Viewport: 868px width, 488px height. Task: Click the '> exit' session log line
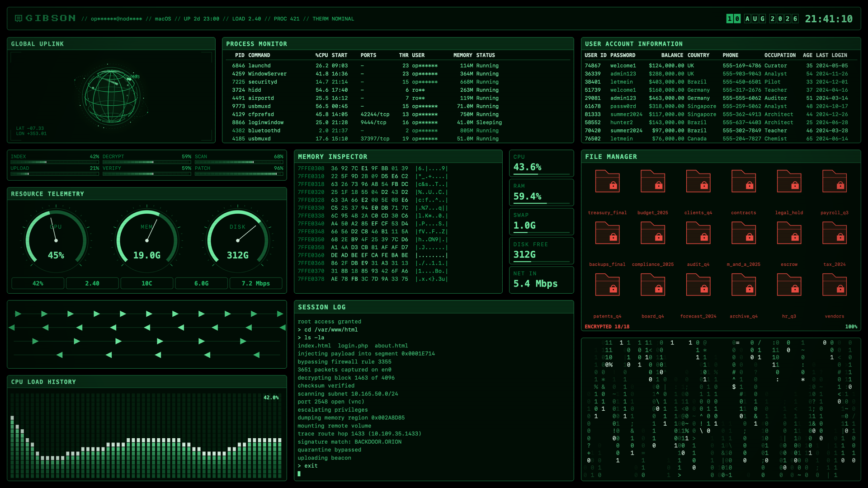(307, 466)
